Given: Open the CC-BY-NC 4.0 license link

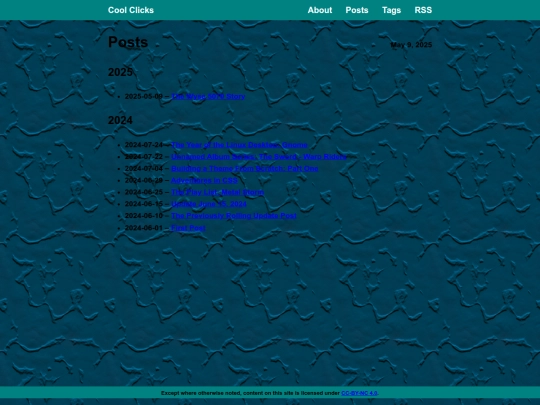Looking at the screenshot, I should click(x=359, y=393).
